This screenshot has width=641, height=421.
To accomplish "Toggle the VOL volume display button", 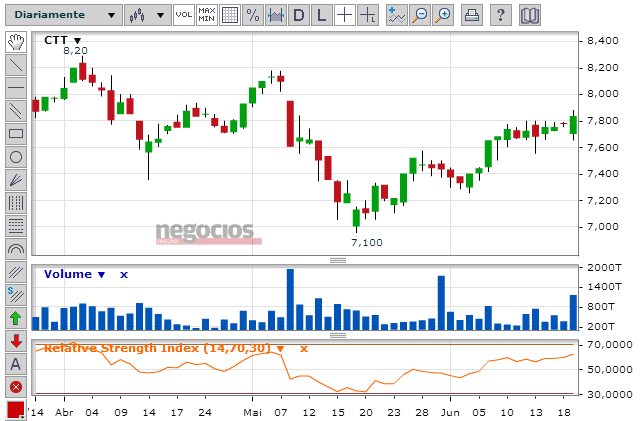I will pyautogui.click(x=184, y=15).
